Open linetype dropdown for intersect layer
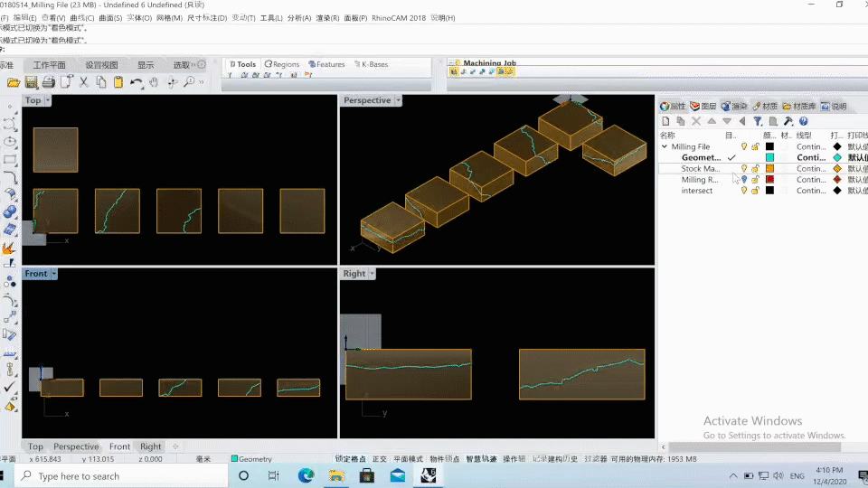 [x=811, y=191]
